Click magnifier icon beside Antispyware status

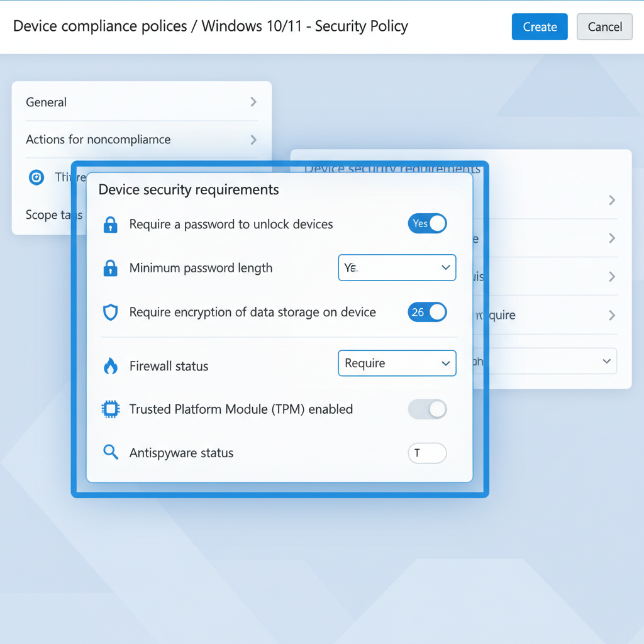coord(111,452)
